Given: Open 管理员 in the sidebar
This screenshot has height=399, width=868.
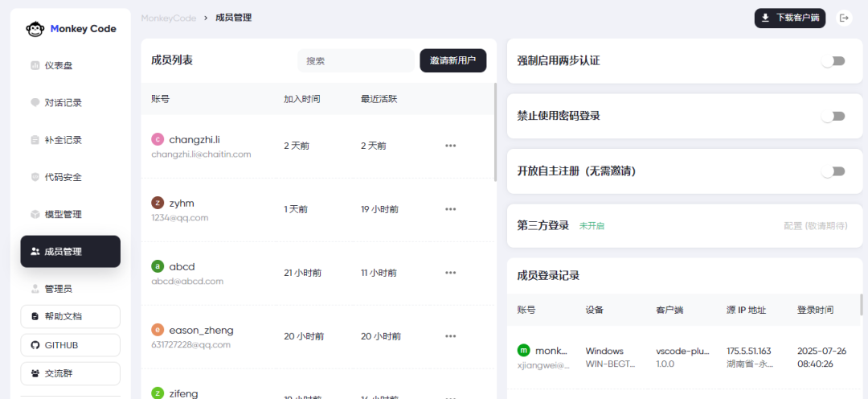Looking at the screenshot, I should (70, 289).
